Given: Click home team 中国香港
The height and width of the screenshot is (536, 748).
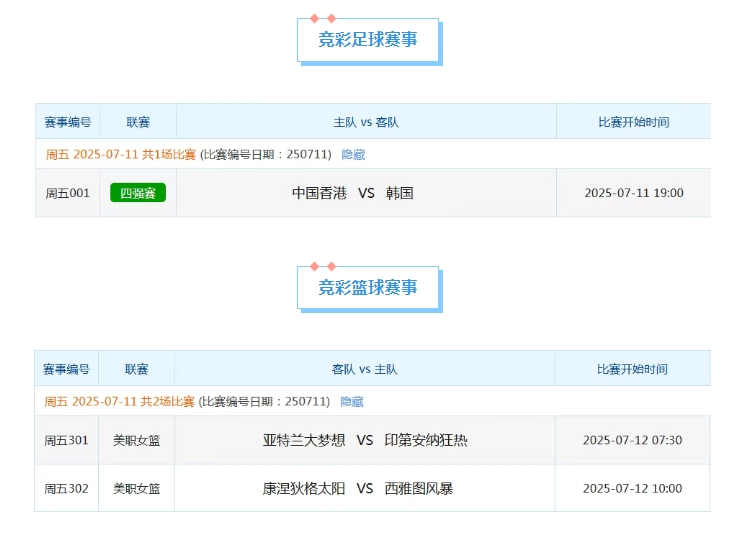Looking at the screenshot, I should [x=319, y=193].
